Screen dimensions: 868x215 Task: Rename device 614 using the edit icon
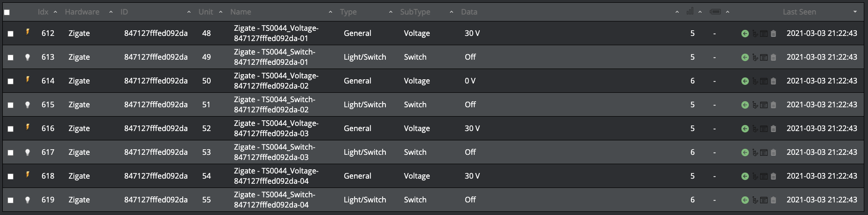point(755,81)
